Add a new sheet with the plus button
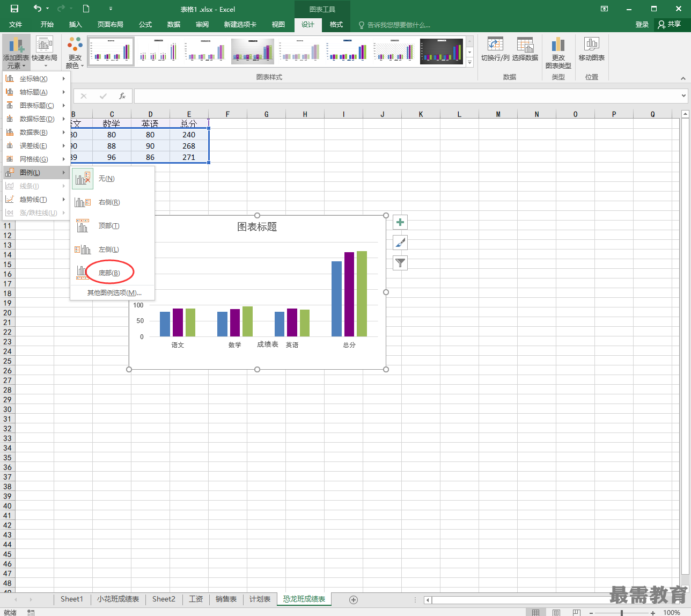691x616 pixels. [353, 599]
